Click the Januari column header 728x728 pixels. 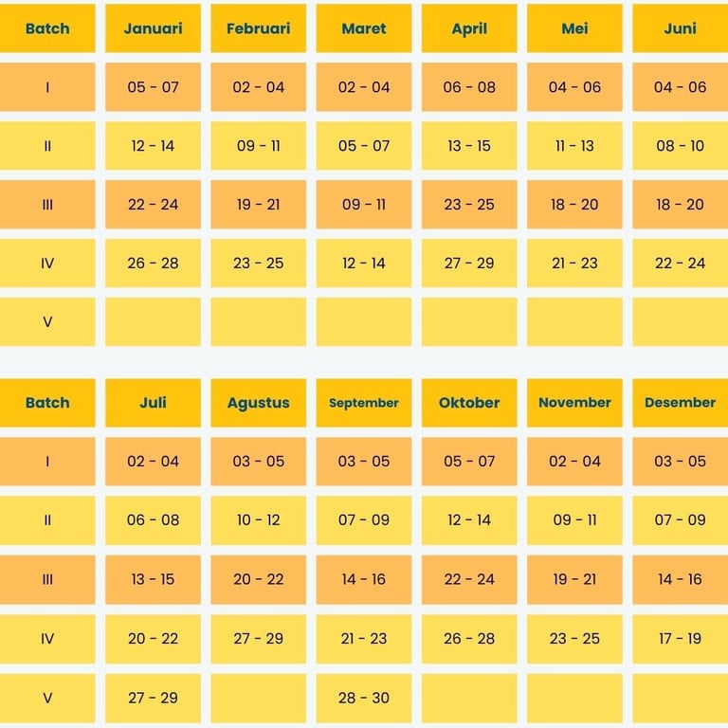tap(153, 28)
